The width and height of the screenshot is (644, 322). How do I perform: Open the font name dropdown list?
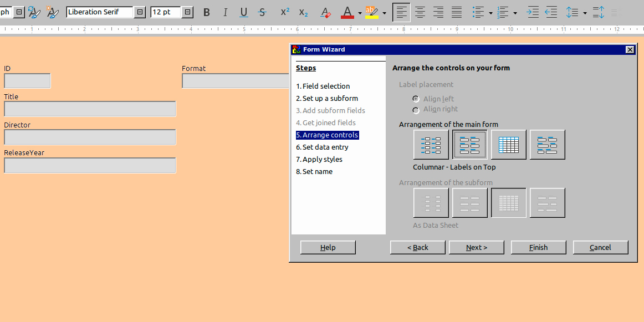140,12
